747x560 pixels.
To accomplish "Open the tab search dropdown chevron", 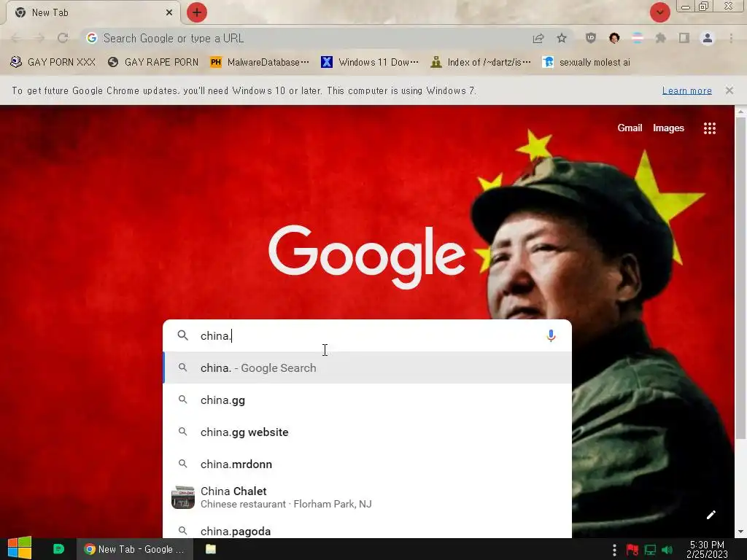I will (x=659, y=12).
